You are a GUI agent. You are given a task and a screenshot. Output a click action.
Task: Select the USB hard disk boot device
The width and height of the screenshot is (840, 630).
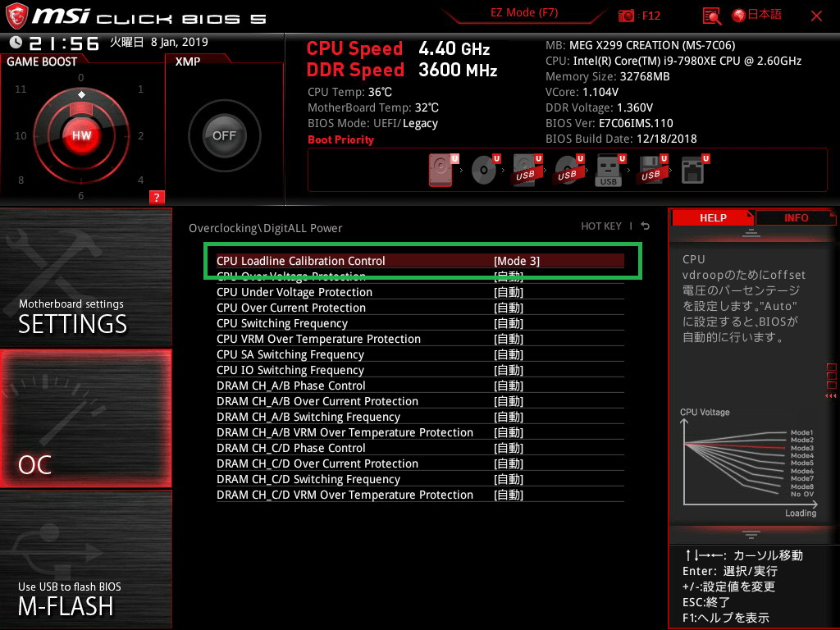[527, 170]
